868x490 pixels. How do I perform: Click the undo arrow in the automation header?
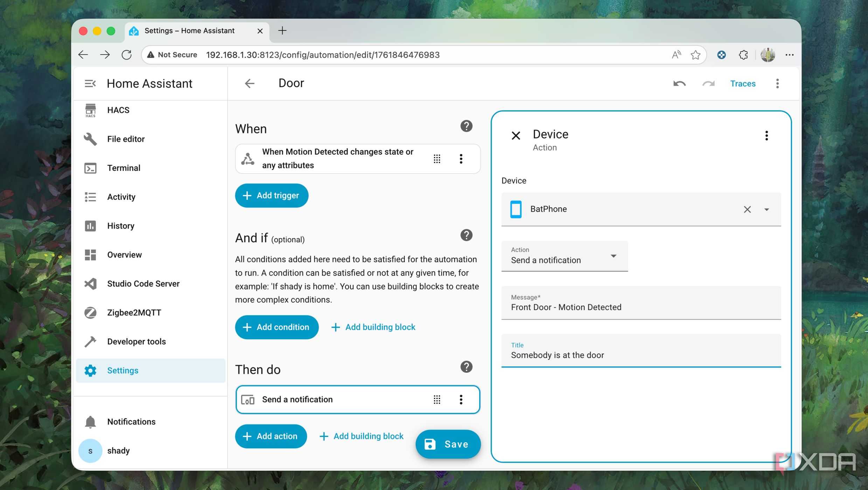click(679, 84)
